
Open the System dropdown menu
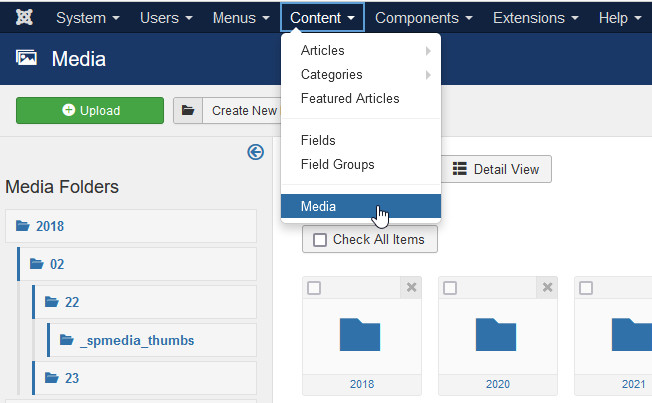[88, 18]
